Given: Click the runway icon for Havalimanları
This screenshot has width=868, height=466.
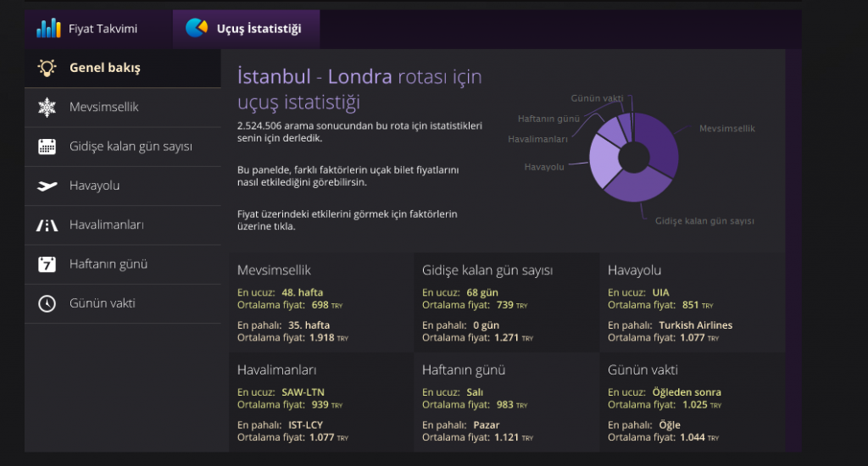Looking at the screenshot, I should (x=47, y=225).
